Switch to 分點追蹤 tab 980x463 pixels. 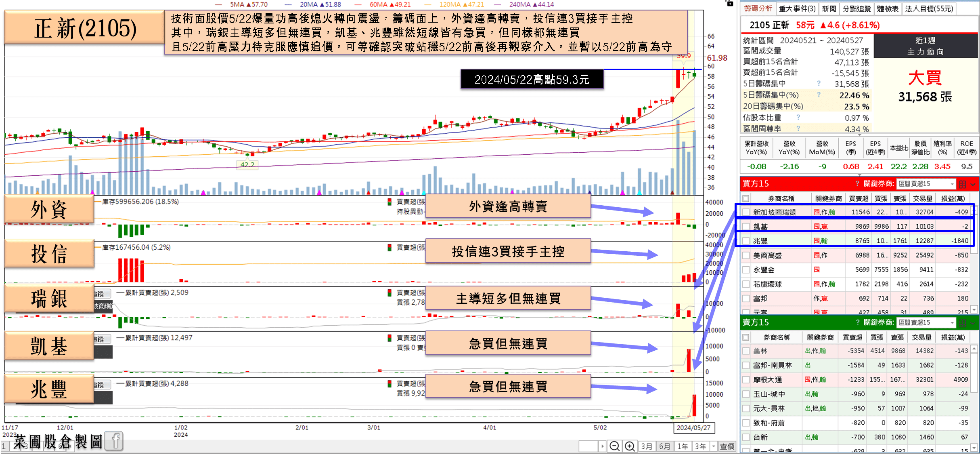point(856,8)
